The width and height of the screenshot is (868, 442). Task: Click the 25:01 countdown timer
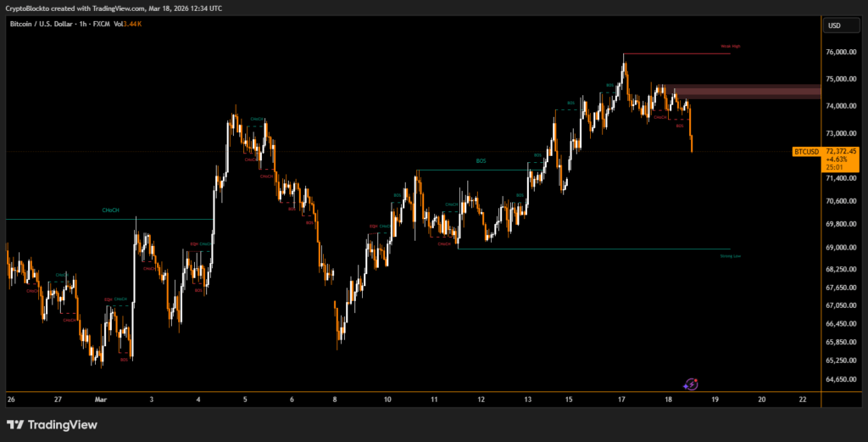[x=834, y=167]
